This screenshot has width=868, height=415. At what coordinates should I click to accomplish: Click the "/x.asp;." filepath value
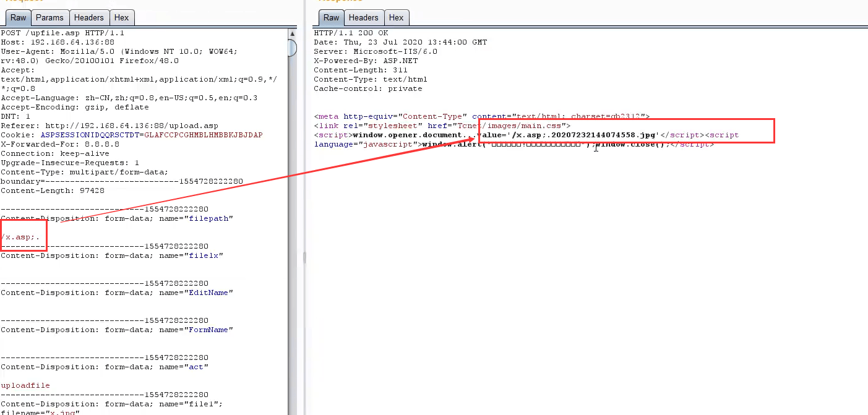tap(20, 237)
